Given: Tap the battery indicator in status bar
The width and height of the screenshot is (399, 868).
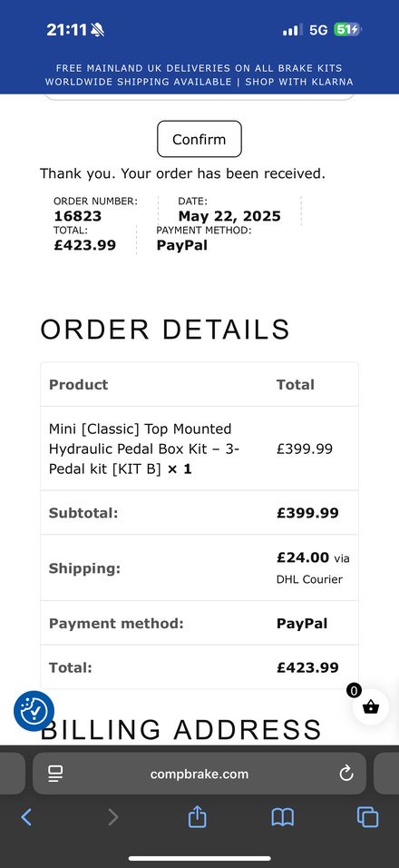Looking at the screenshot, I should coord(347,29).
